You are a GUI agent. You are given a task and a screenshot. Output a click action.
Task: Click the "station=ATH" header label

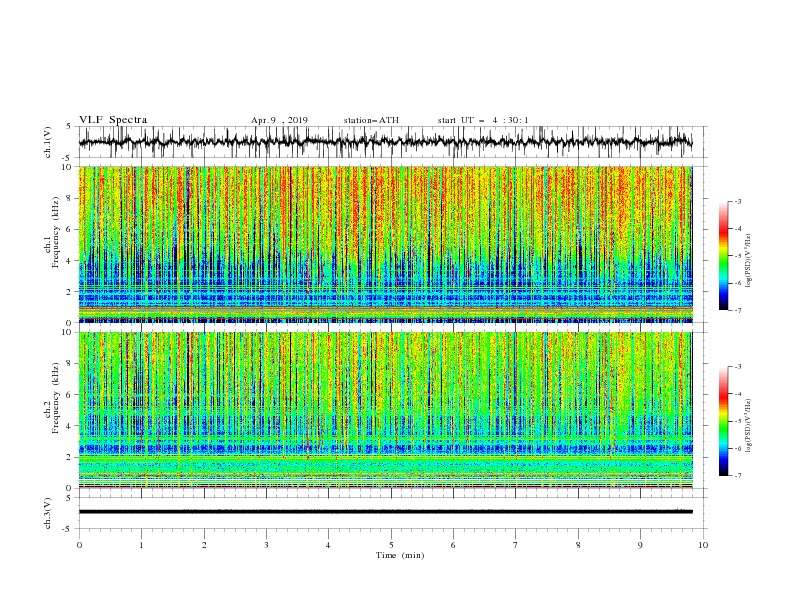tap(371, 120)
